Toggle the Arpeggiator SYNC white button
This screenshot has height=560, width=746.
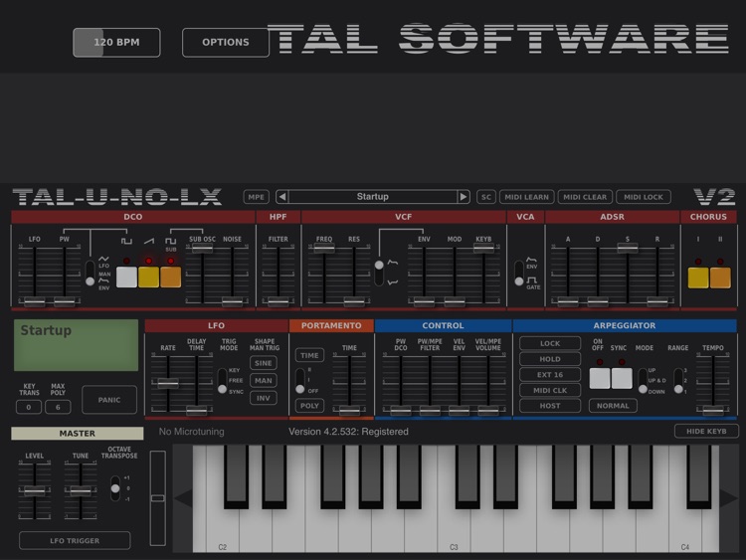(622, 378)
